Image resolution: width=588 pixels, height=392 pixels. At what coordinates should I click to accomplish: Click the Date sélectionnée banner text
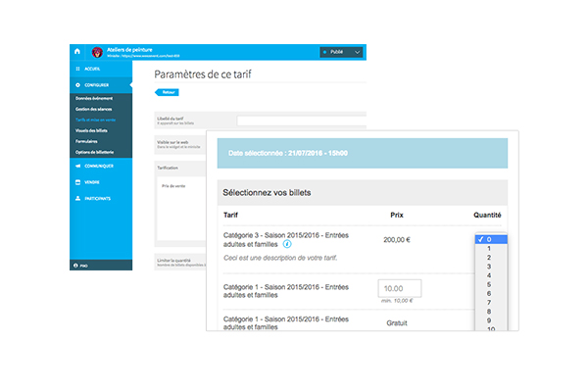coord(288,153)
